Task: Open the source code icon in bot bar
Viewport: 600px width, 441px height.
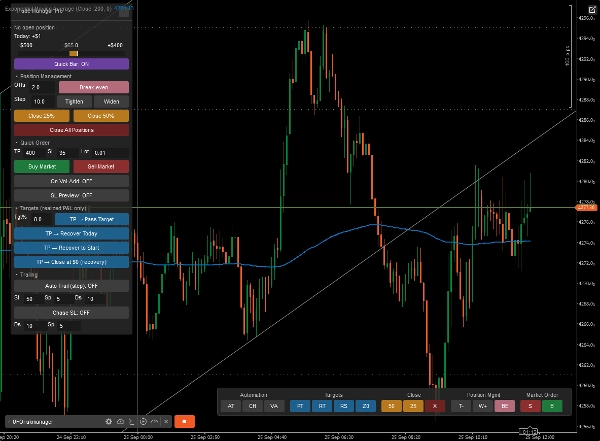Action: pos(155,421)
